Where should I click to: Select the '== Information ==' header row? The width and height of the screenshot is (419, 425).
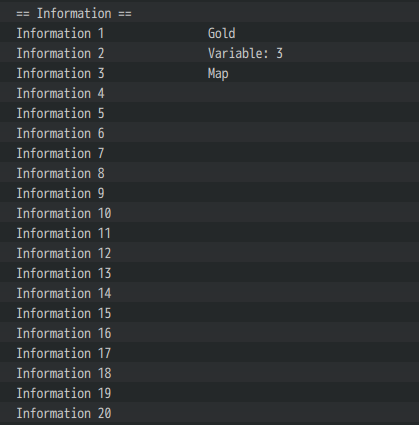pos(209,12)
